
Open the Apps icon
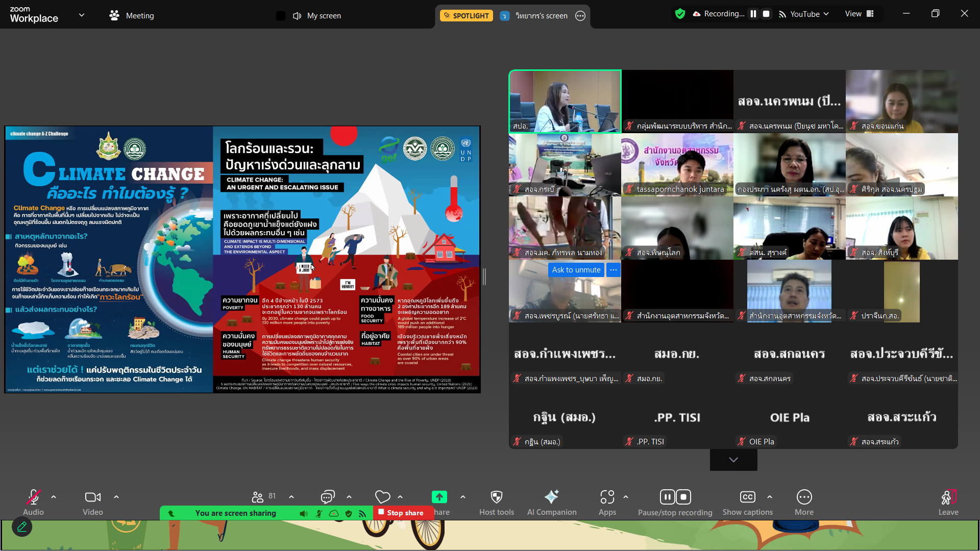point(607,497)
